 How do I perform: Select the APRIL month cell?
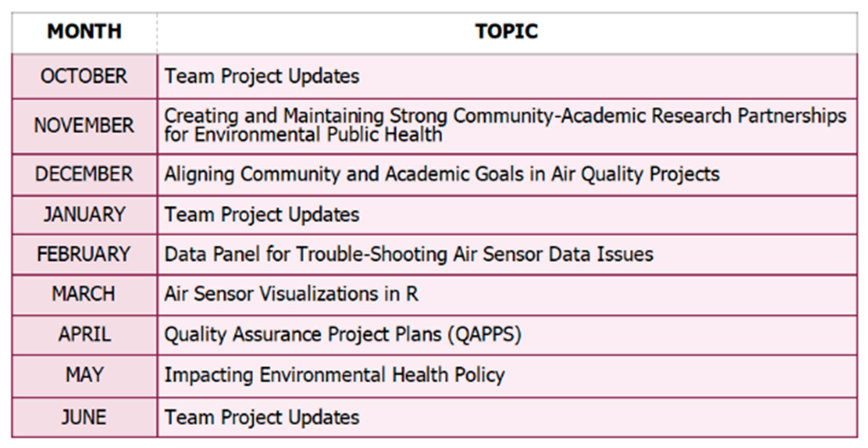tap(84, 335)
